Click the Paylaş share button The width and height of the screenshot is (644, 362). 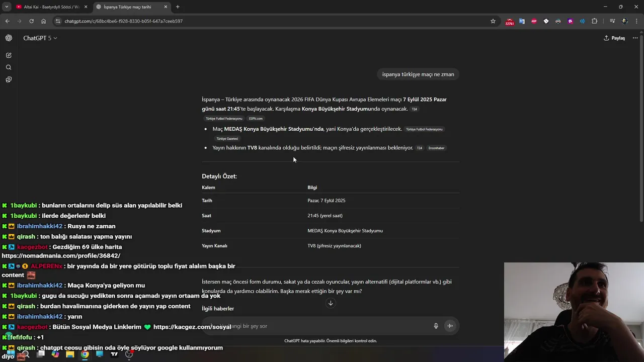pos(614,38)
